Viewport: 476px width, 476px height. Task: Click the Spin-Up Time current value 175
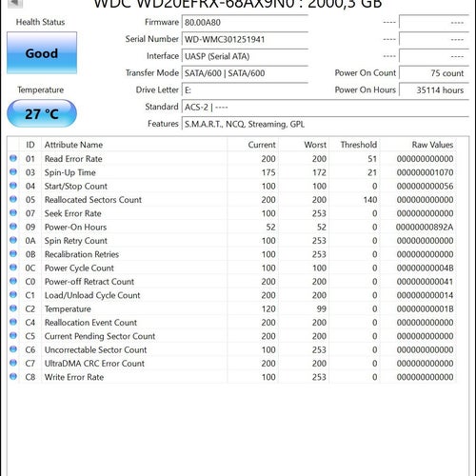tap(268, 172)
